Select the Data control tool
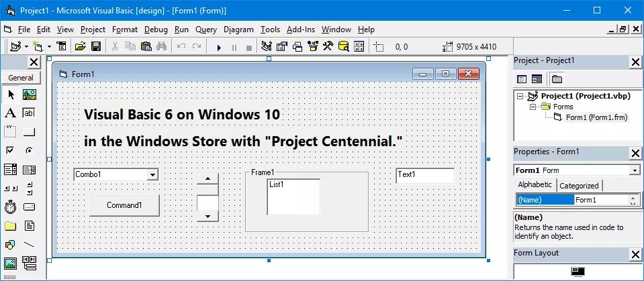 tap(29, 263)
